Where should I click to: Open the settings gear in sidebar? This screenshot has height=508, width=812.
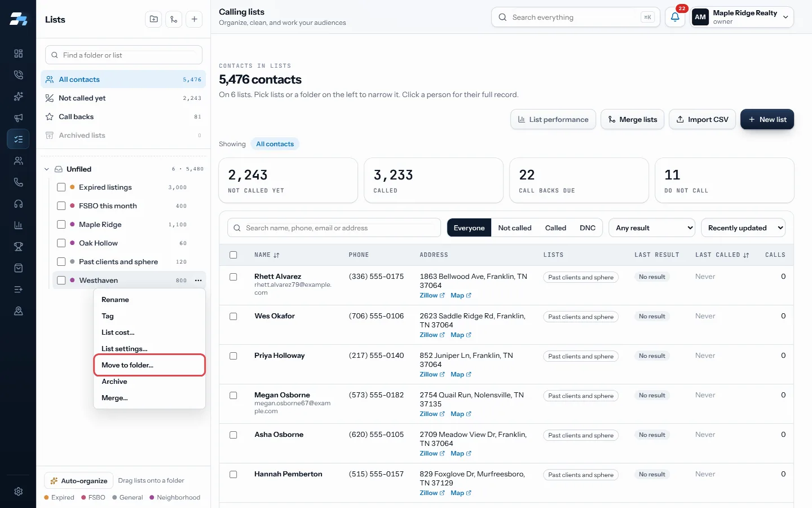[x=18, y=492]
